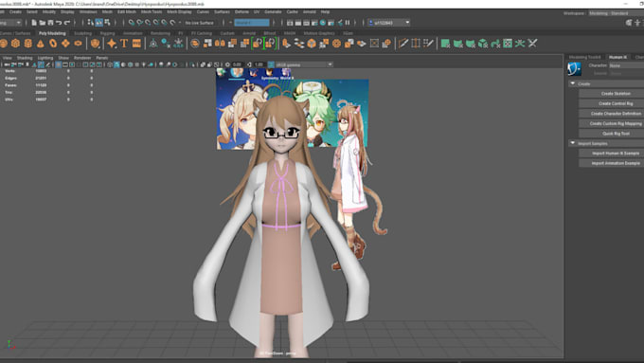Create a polygon sphere from the shelf
This screenshot has width=644, height=363.
point(4,44)
